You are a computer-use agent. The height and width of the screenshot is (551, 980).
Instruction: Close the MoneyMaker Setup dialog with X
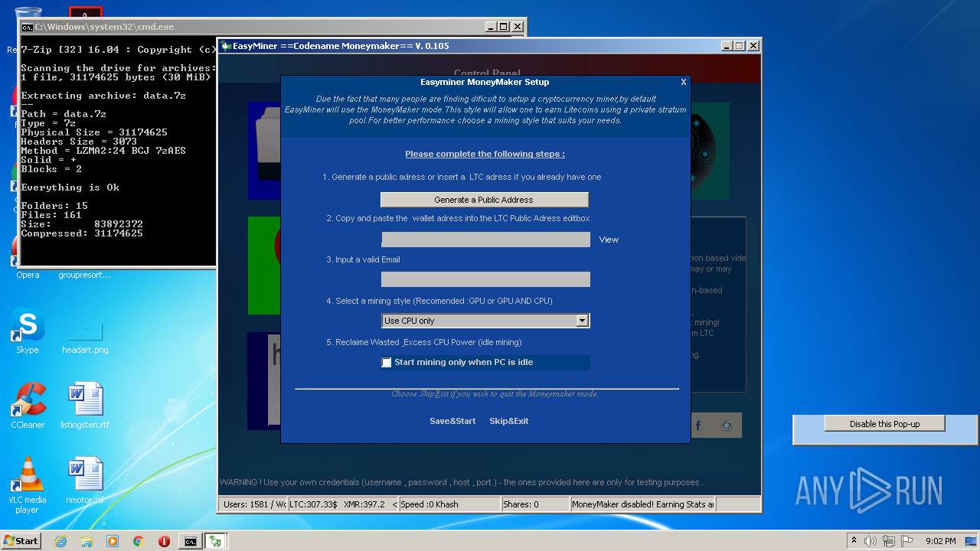[x=684, y=82]
